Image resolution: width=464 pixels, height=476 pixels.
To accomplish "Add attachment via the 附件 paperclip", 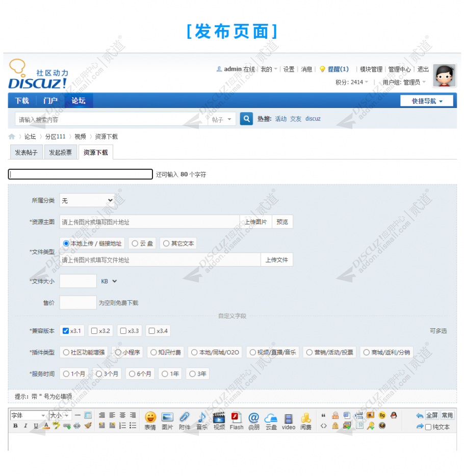I will [185, 421].
